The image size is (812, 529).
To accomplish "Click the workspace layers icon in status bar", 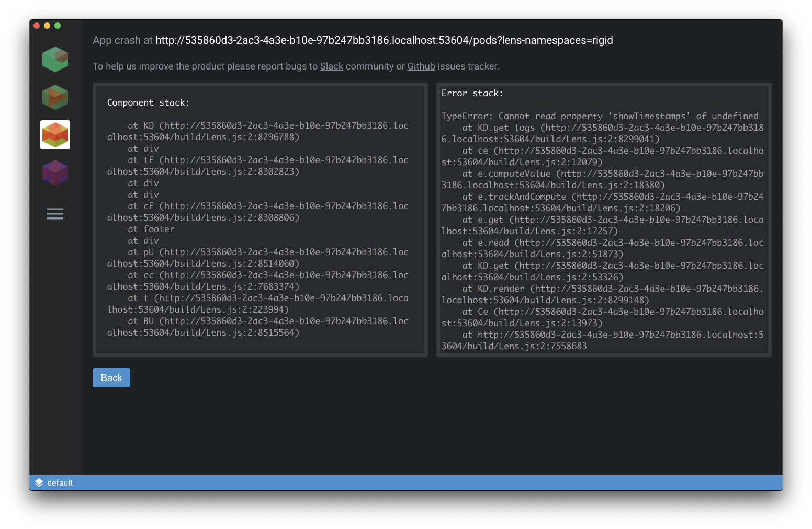I will (x=39, y=482).
